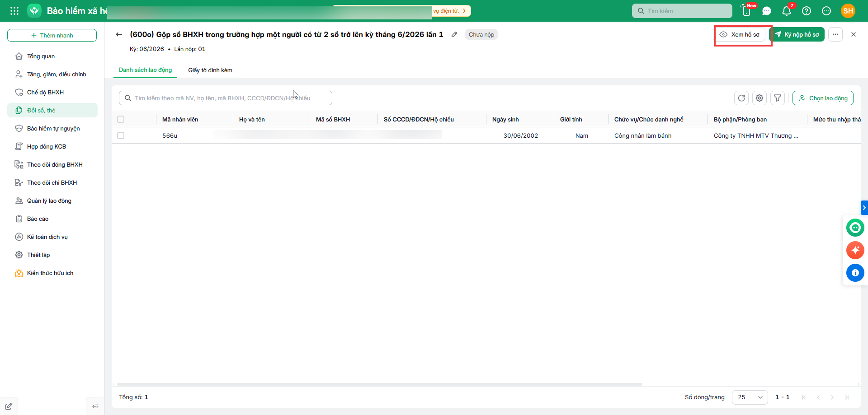Viewport: 868px width, 415px height.
Task: Refresh the employee list
Action: pyautogui.click(x=741, y=98)
